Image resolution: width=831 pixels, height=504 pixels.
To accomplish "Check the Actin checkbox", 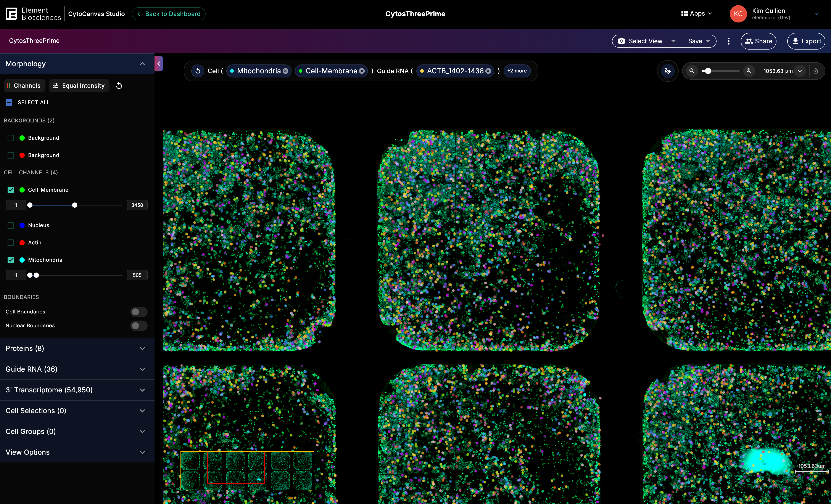I will [11, 242].
